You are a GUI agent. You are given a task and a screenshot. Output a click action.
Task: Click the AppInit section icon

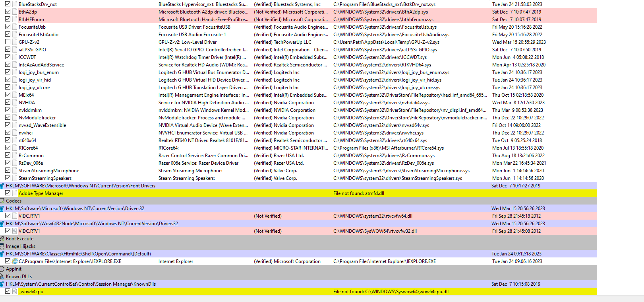pos(2,269)
